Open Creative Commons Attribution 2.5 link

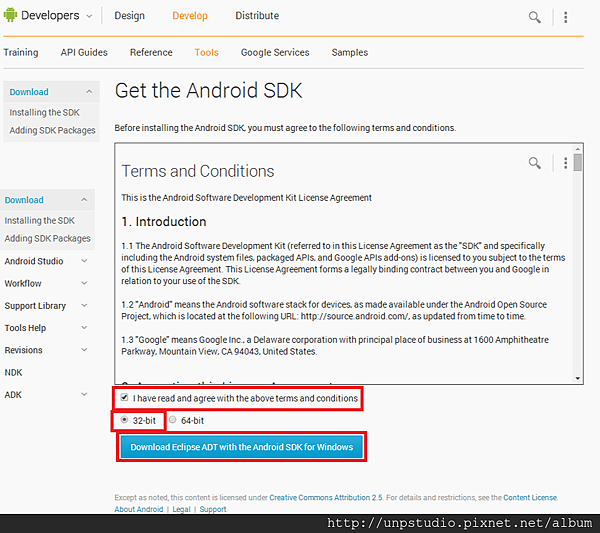[326, 497]
